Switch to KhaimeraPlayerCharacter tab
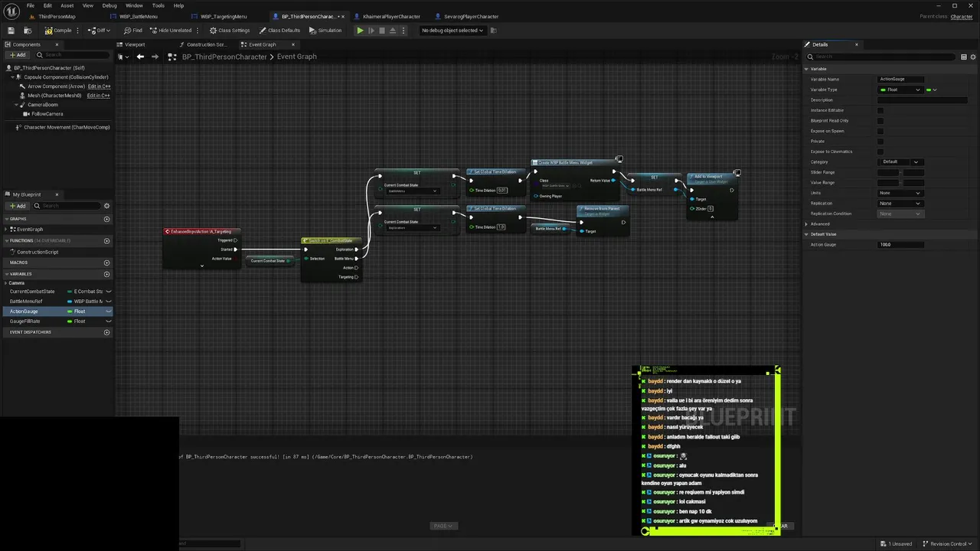This screenshot has width=980, height=551. point(391,16)
